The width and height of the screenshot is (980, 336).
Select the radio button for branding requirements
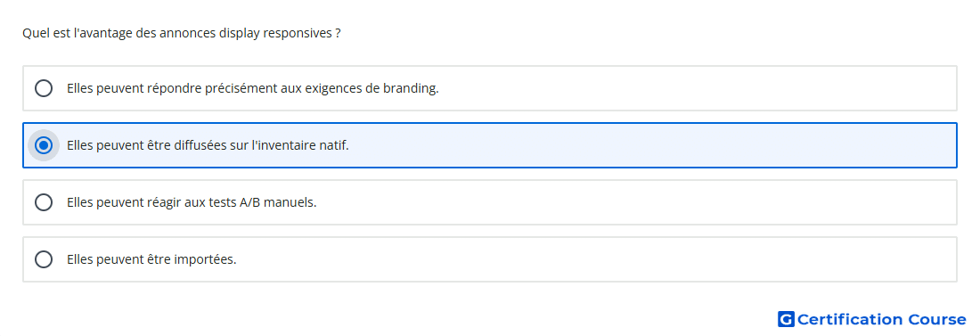coord(44,88)
